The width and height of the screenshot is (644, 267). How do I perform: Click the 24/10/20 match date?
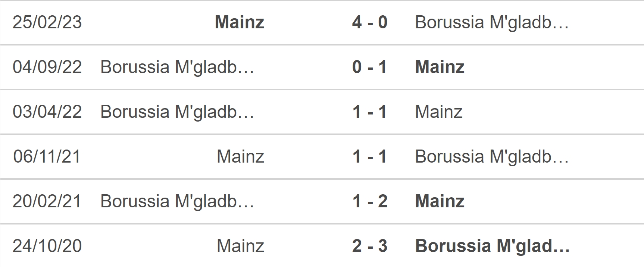(47, 246)
